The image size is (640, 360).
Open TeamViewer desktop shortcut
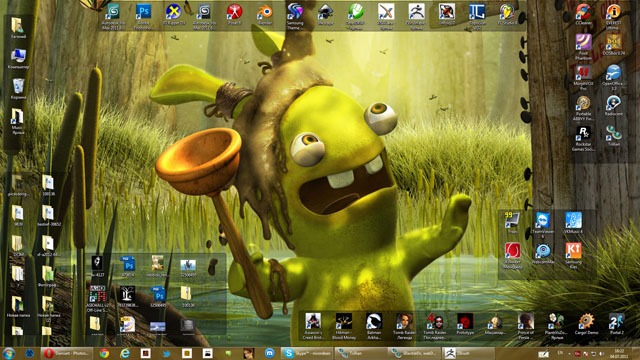click(x=543, y=224)
